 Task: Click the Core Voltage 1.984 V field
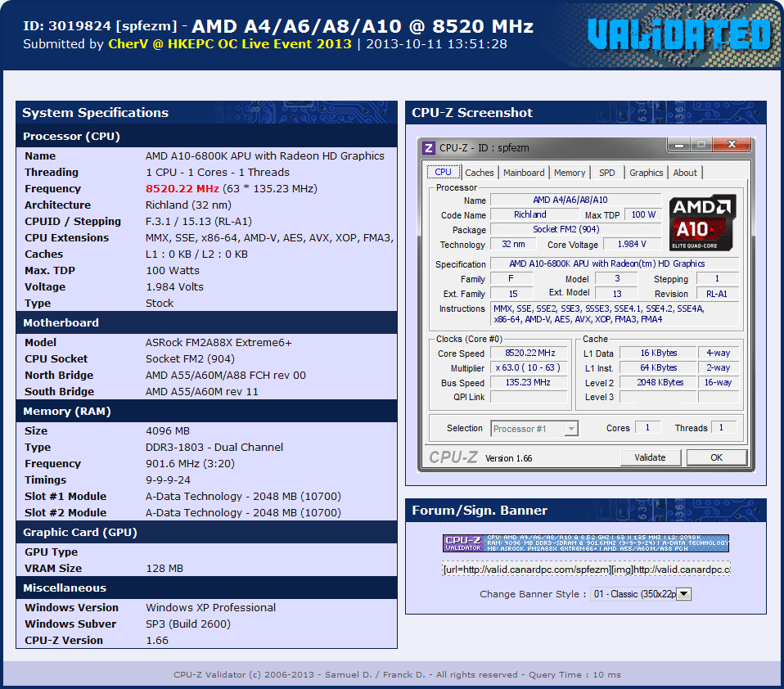[632, 244]
